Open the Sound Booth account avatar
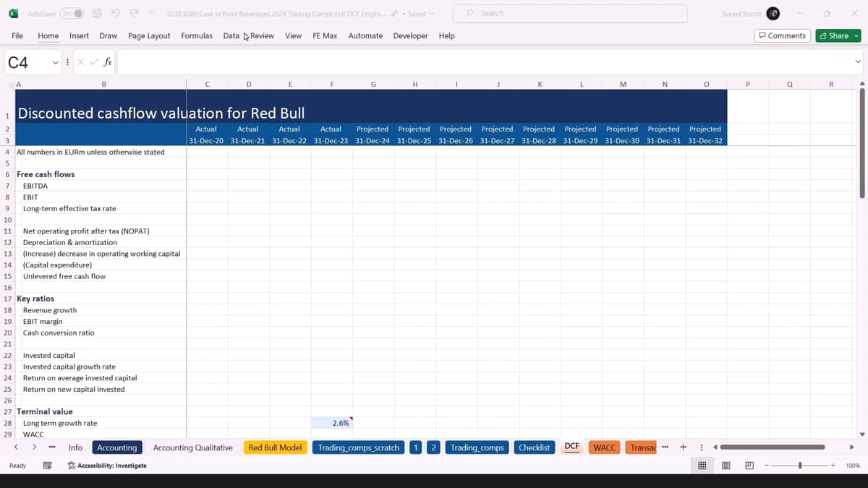The width and height of the screenshot is (868, 488). pos(773,14)
